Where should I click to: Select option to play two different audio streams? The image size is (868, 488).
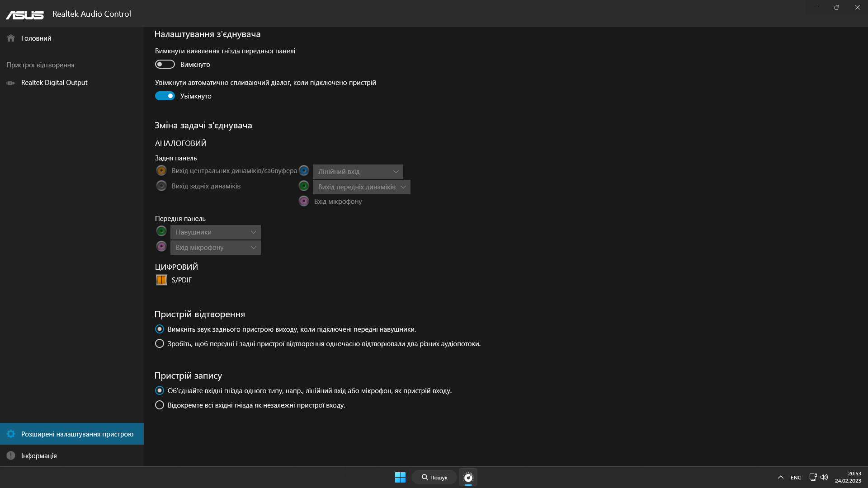[160, 343]
